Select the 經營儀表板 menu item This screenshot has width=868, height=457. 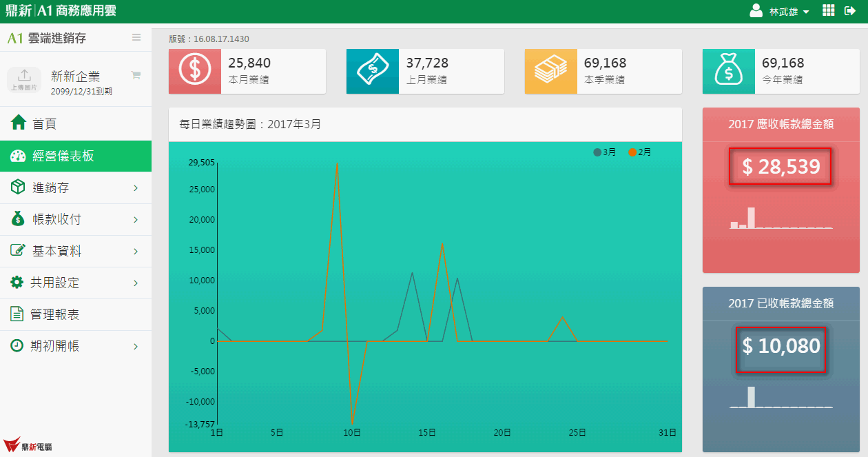(76, 156)
